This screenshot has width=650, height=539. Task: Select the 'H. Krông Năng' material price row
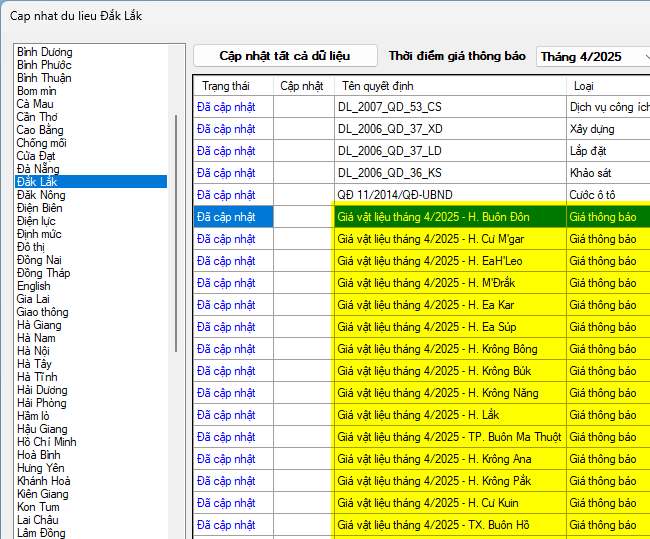click(450, 393)
